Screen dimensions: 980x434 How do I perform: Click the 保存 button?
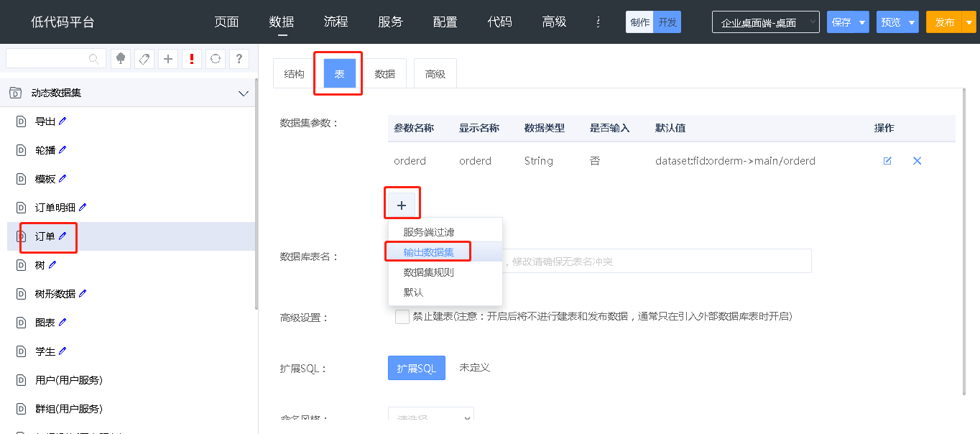point(841,22)
